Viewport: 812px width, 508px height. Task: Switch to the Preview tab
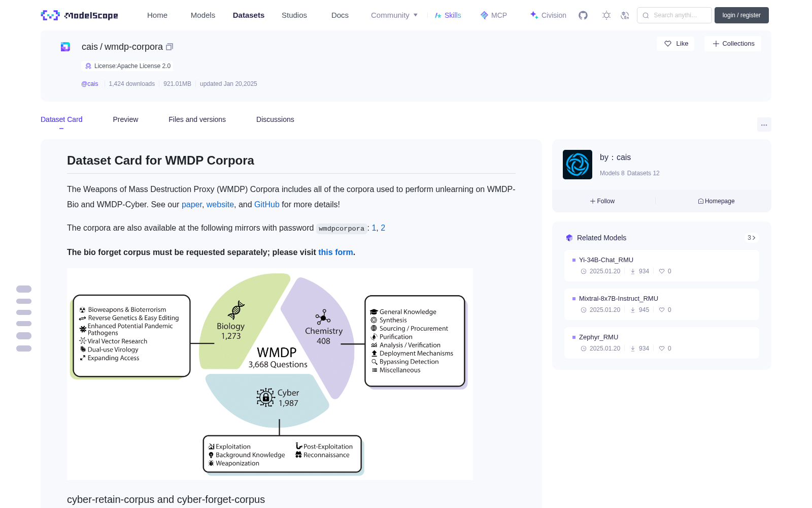point(125,119)
